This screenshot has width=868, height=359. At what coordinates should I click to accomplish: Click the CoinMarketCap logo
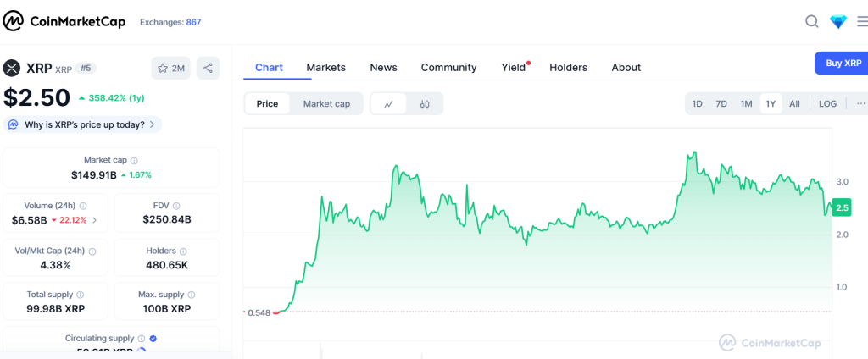(x=64, y=22)
